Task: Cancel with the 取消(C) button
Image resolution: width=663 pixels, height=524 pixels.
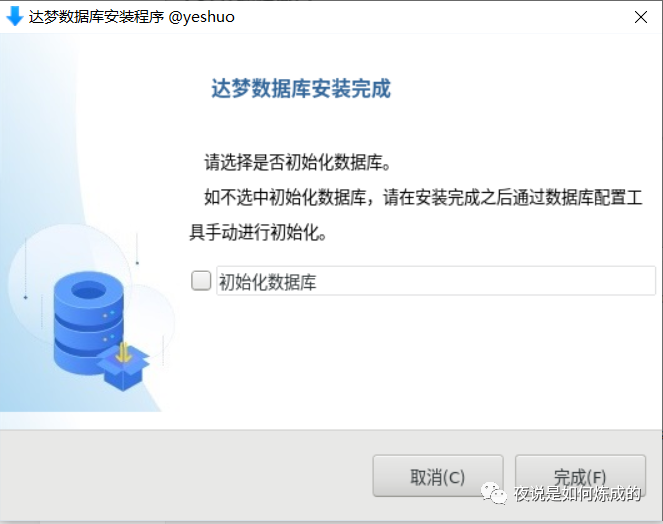Action: [x=438, y=476]
